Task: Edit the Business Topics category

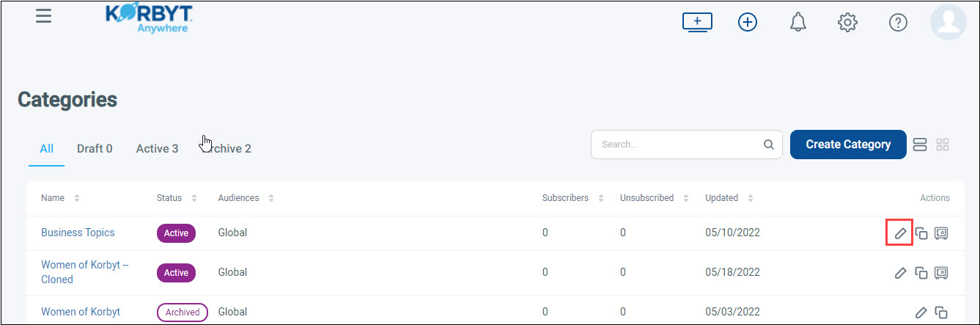Action: coord(900,233)
